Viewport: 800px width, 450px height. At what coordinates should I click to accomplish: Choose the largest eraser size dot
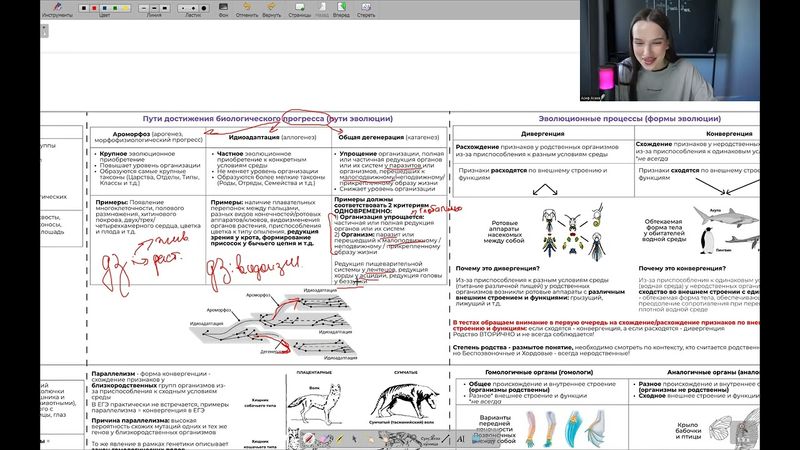[x=205, y=8]
